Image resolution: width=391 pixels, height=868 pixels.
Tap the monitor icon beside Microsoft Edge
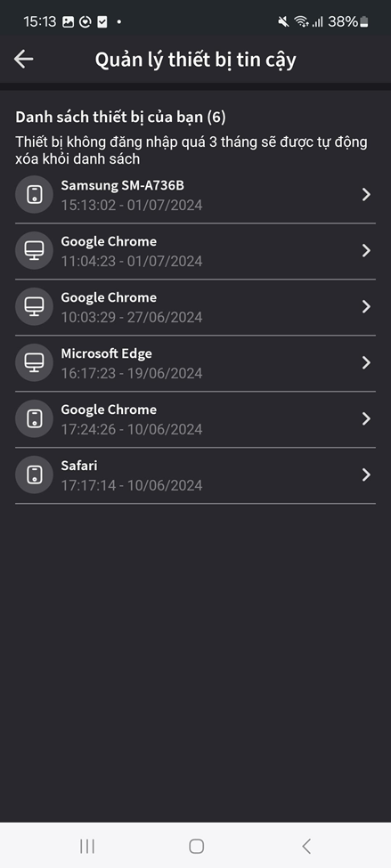click(x=35, y=362)
